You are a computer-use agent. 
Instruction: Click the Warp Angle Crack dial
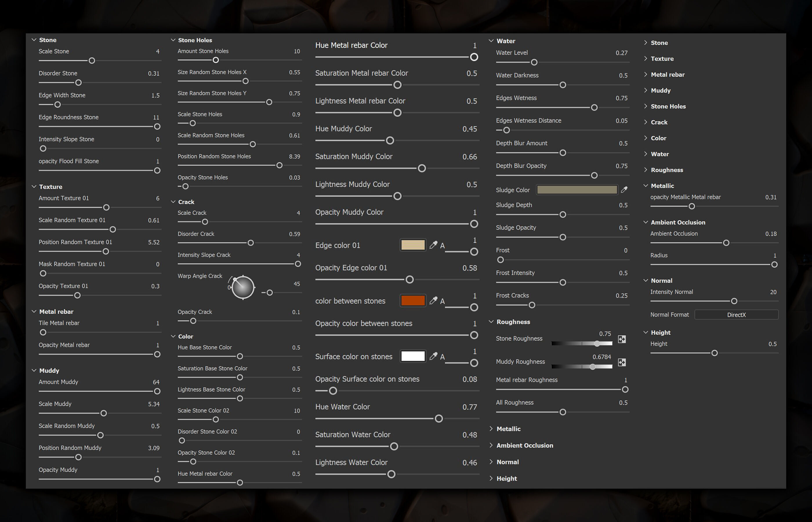[243, 287]
